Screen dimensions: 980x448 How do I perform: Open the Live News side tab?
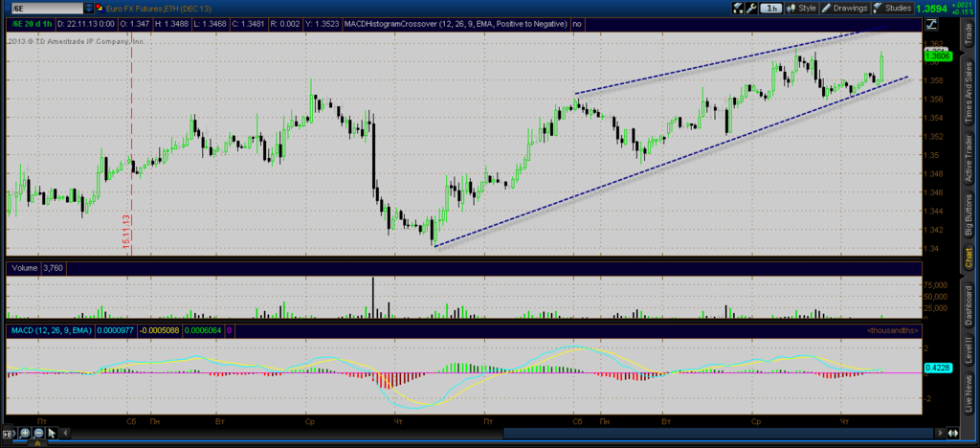point(969,394)
